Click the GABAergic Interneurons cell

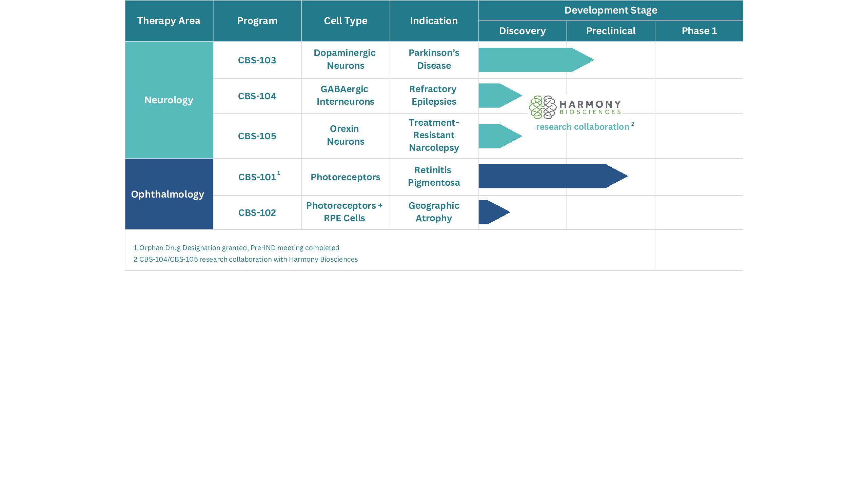click(345, 95)
